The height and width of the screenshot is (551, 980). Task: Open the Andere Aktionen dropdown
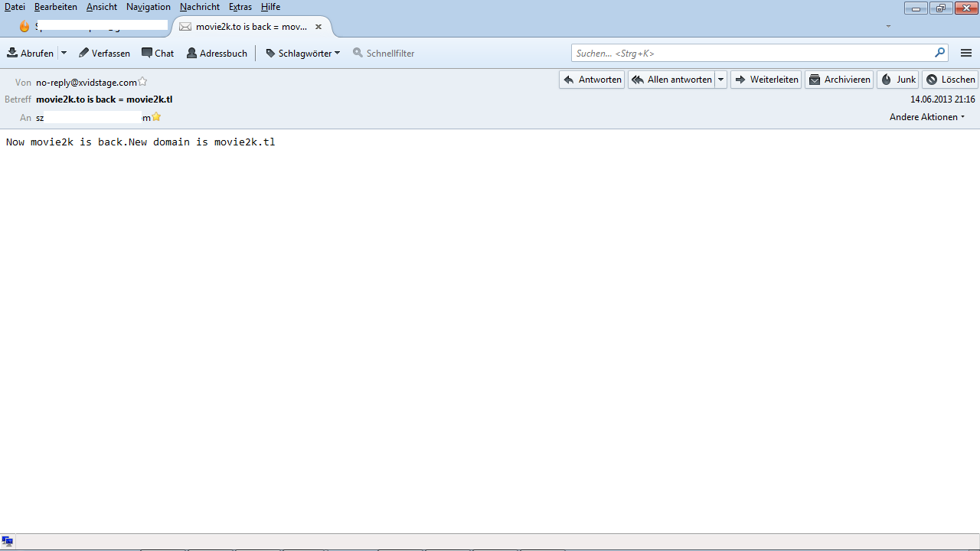[x=927, y=117]
